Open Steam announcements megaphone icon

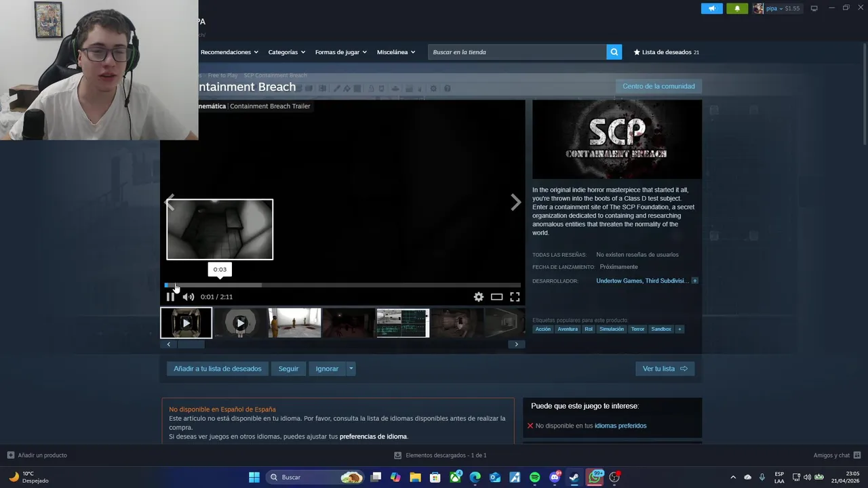711,8
